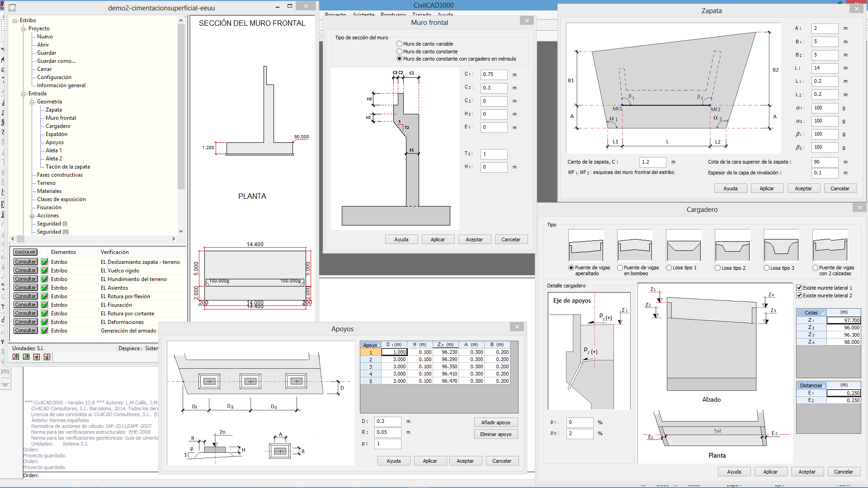This screenshot has height=488, width=868.
Task: Uncheck Existe murete lateral 1
Action: [x=799, y=288]
